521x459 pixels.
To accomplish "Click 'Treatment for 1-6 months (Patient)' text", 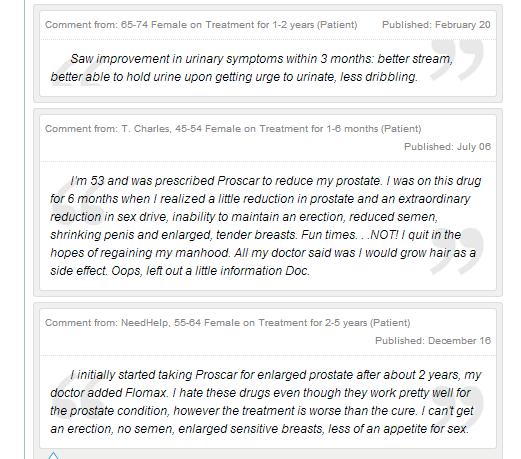I will [x=340, y=129].
